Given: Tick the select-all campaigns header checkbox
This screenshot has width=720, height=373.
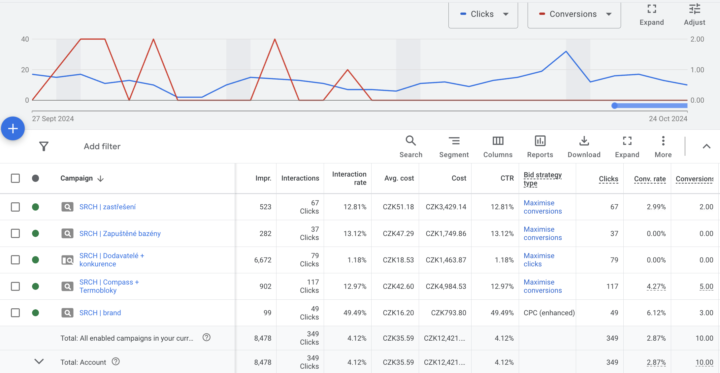Looking at the screenshot, I should tap(15, 178).
